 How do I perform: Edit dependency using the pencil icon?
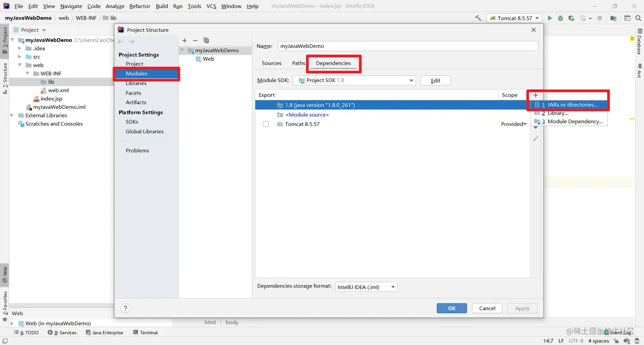click(536, 138)
